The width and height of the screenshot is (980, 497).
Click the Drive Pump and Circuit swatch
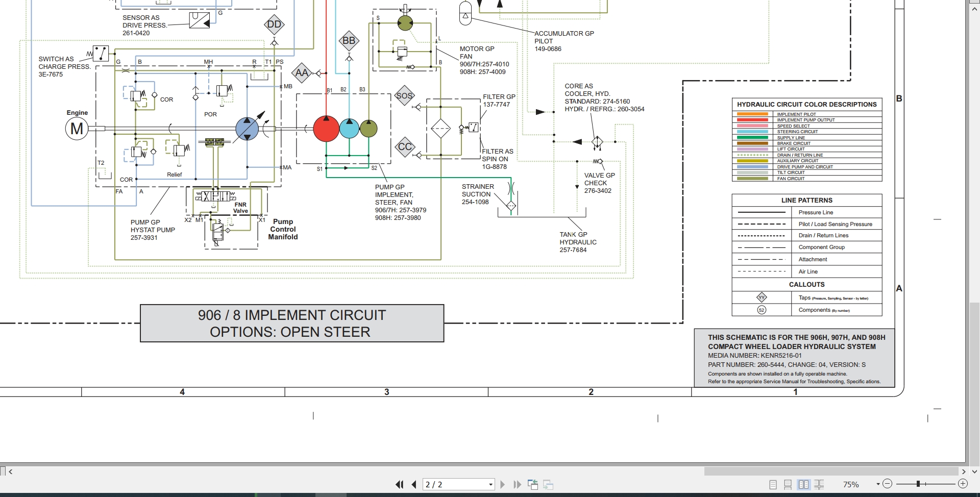click(x=753, y=167)
